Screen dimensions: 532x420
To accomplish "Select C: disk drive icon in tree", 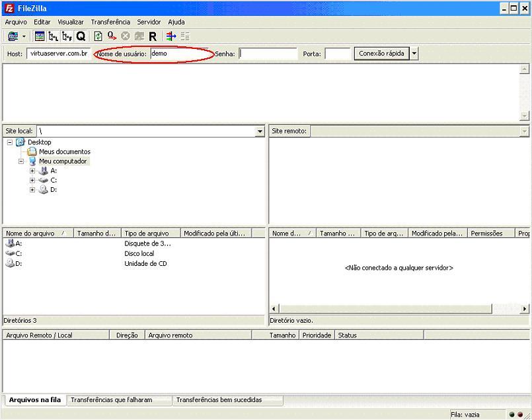I will click(x=43, y=181).
